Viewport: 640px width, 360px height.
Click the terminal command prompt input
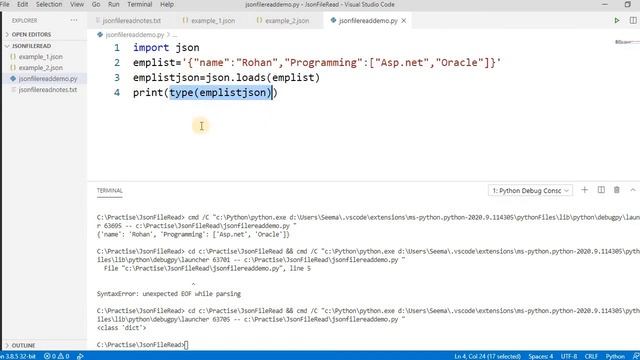pyautogui.click(x=186, y=345)
